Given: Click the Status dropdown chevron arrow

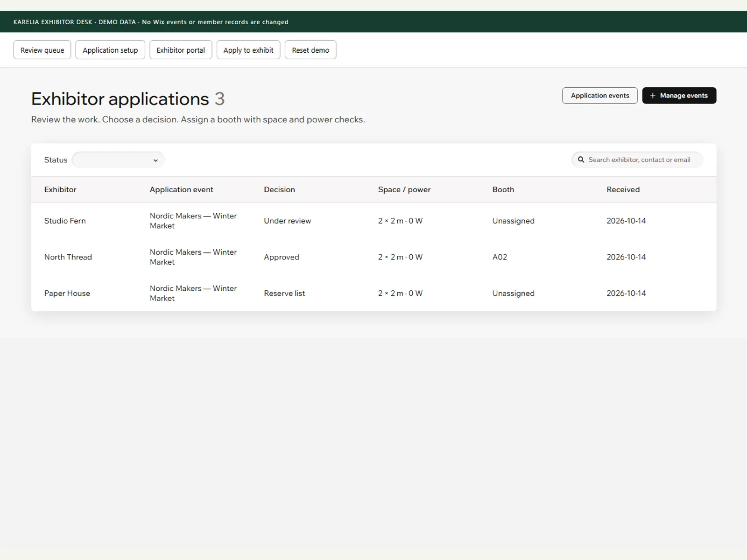Looking at the screenshot, I should point(155,161).
